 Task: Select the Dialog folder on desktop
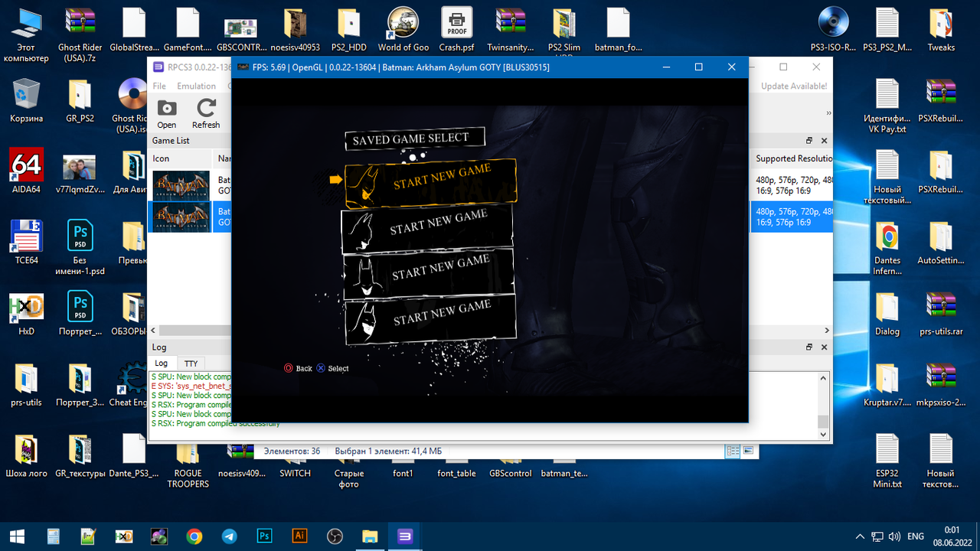tap(887, 313)
